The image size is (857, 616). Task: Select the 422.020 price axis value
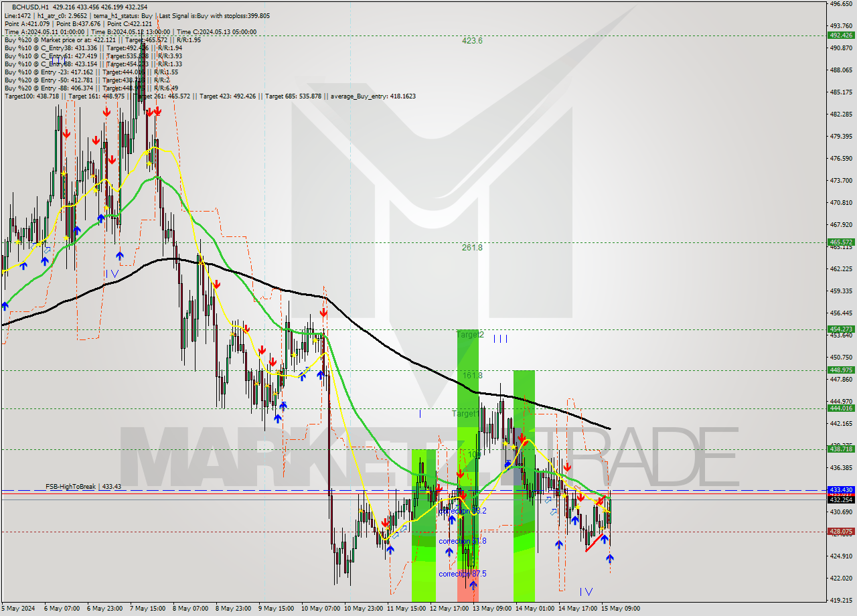pos(841,579)
